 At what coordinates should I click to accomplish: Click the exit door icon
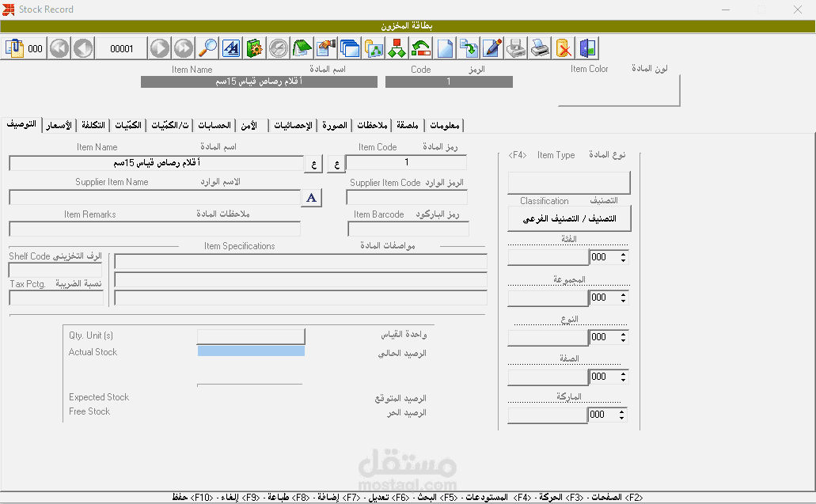point(587,48)
